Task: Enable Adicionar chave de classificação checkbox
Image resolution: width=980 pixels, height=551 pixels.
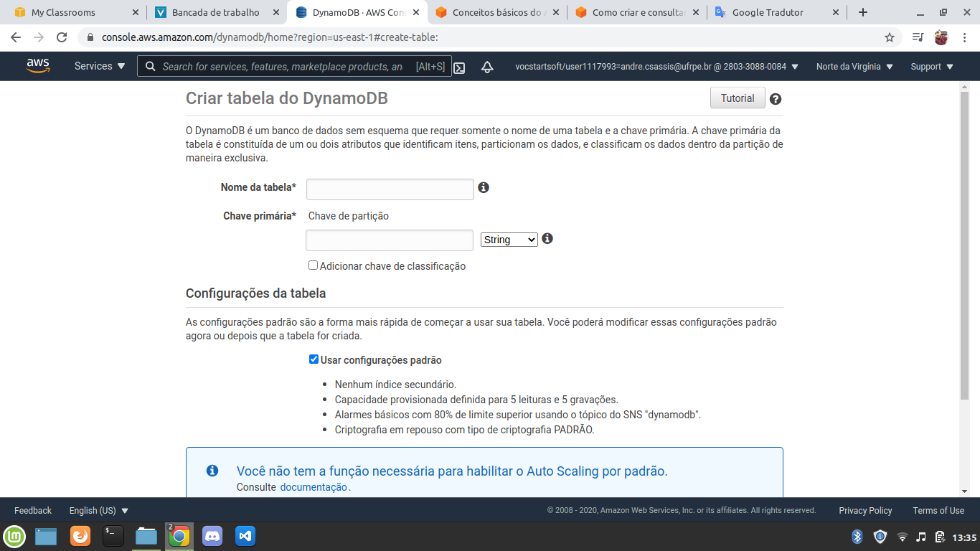Action: (x=313, y=265)
